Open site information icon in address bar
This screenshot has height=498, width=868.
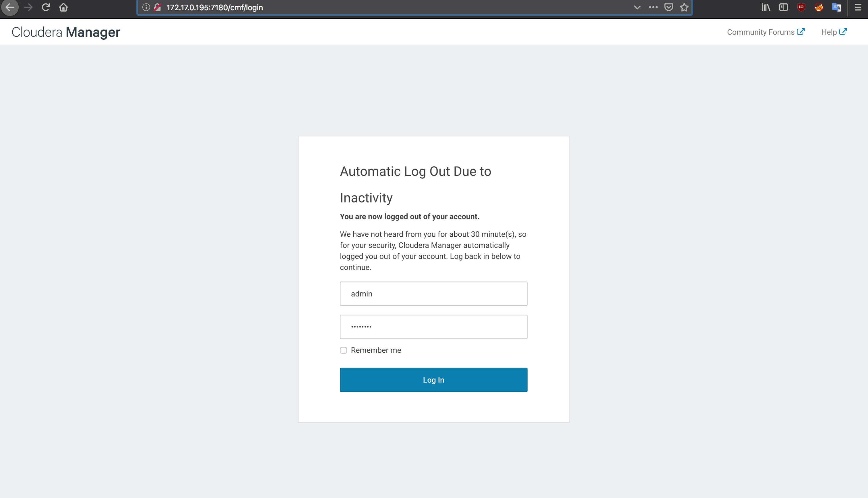pyautogui.click(x=146, y=7)
